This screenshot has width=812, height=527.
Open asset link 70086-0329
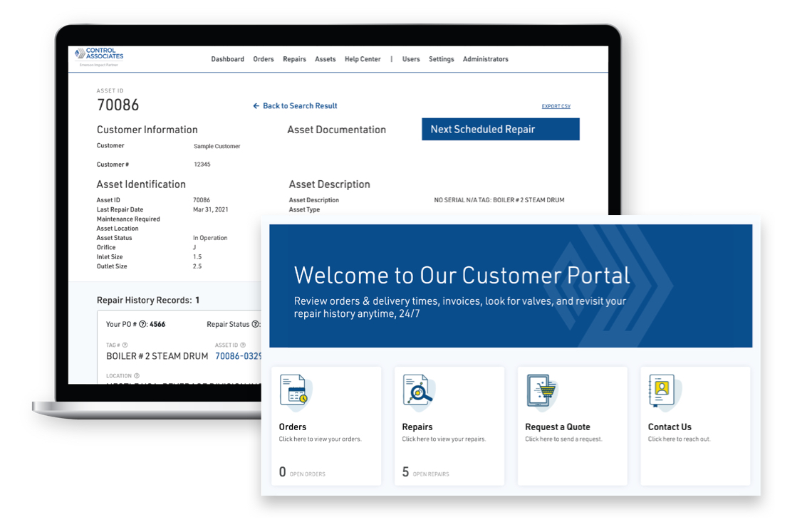[239, 356]
